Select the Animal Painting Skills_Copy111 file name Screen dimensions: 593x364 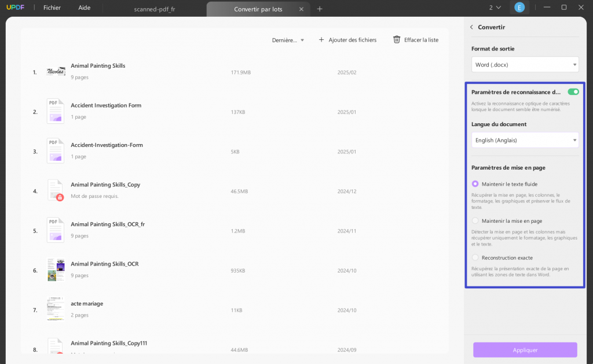(109, 343)
